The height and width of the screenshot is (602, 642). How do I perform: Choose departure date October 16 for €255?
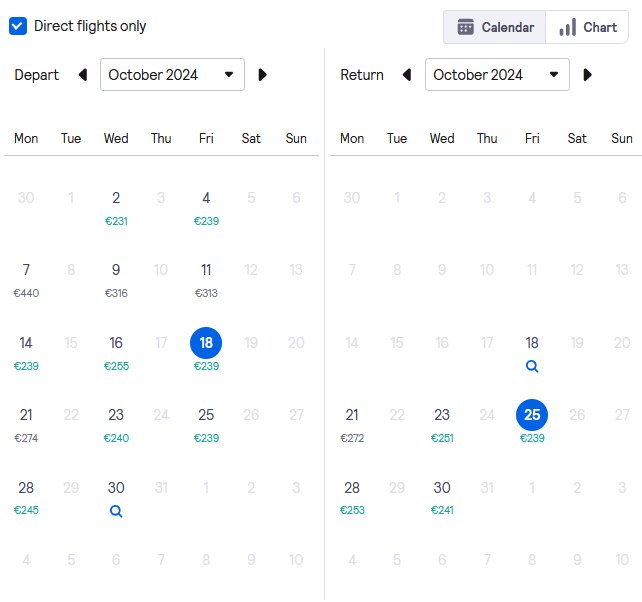116,351
